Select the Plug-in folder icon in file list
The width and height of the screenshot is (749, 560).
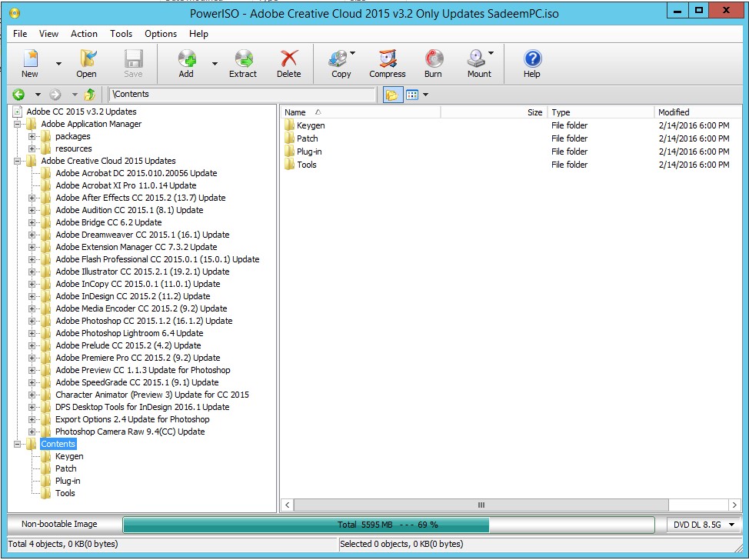pos(289,152)
